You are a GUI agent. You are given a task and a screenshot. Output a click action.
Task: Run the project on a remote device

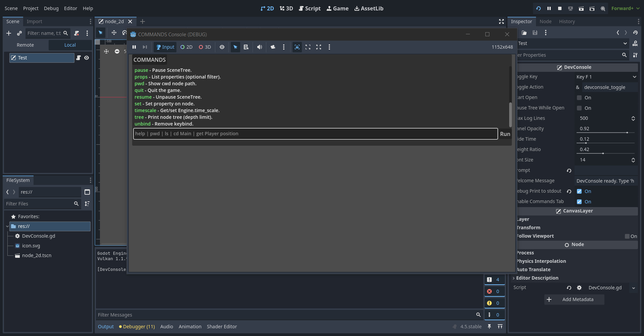coord(571,8)
